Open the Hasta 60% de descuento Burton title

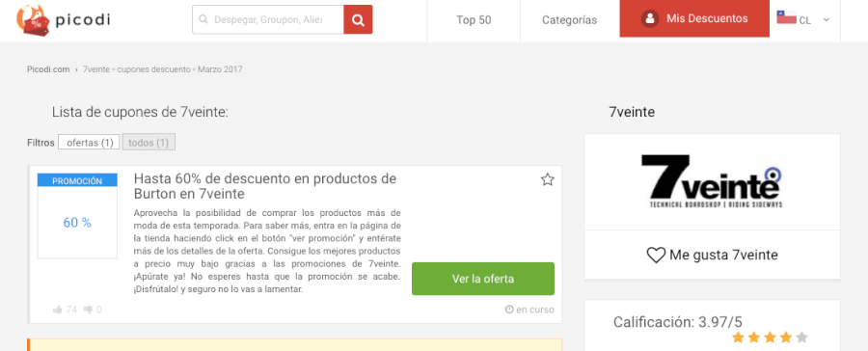[x=265, y=186]
